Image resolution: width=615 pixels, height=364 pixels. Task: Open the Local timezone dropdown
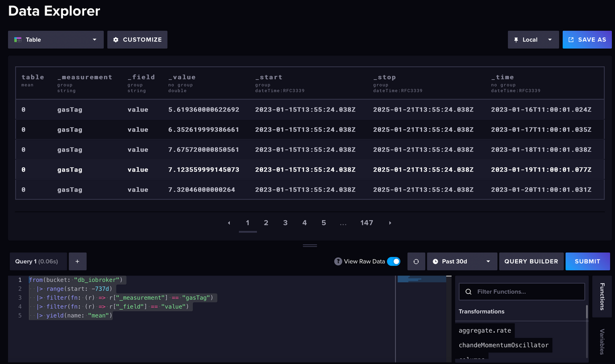[533, 39]
